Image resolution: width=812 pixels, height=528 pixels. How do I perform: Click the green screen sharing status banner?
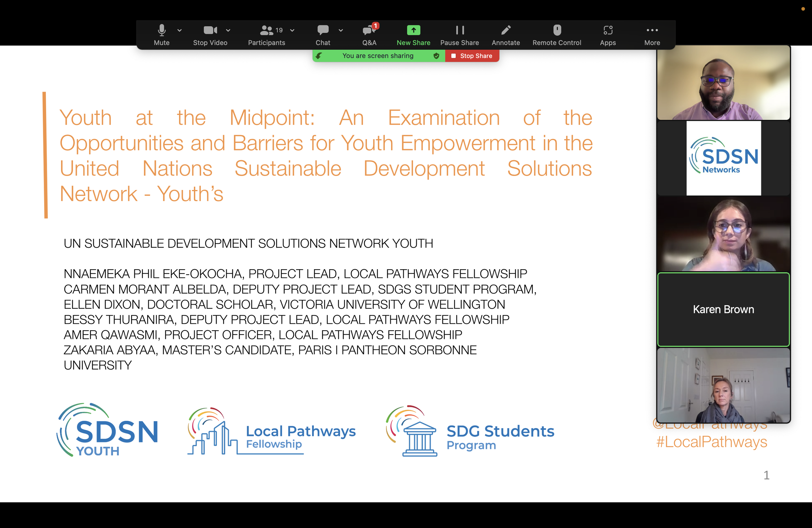(378, 56)
